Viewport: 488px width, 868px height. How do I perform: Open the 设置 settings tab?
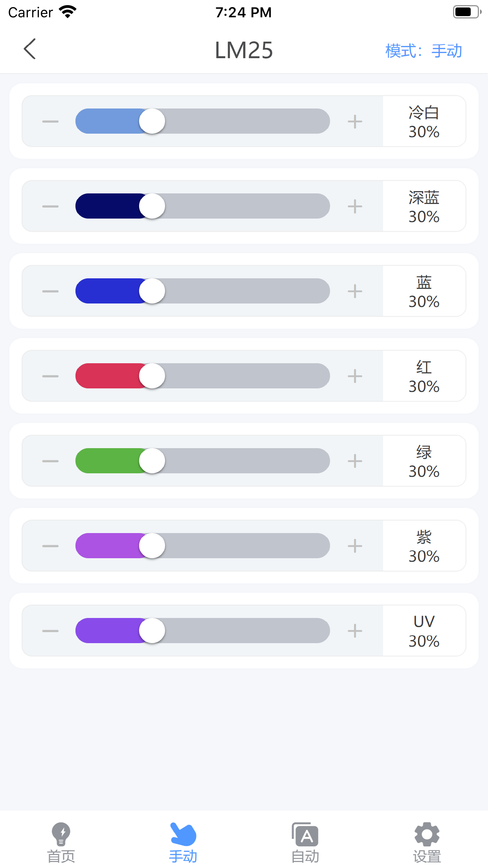tap(427, 842)
